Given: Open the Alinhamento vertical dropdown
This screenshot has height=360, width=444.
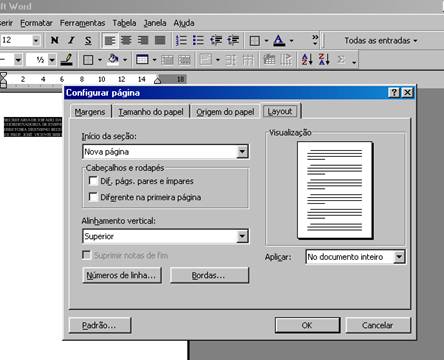Looking at the screenshot, I should click(x=242, y=236).
